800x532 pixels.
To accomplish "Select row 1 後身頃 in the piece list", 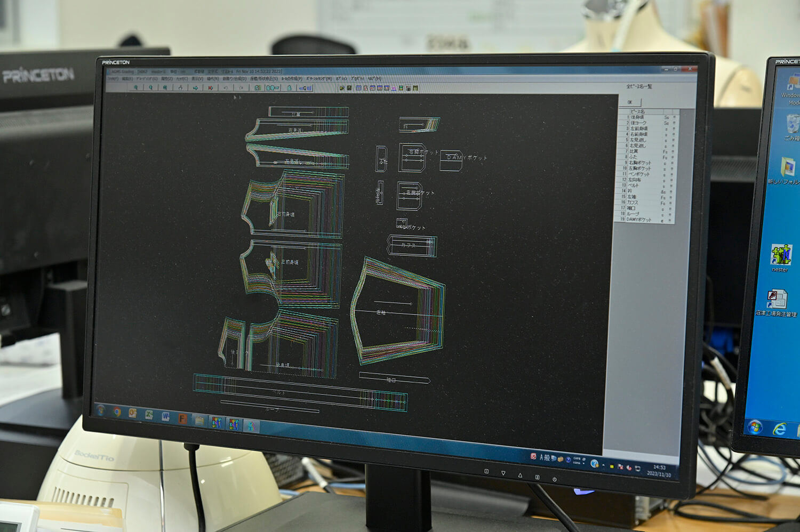I will (x=648, y=117).
